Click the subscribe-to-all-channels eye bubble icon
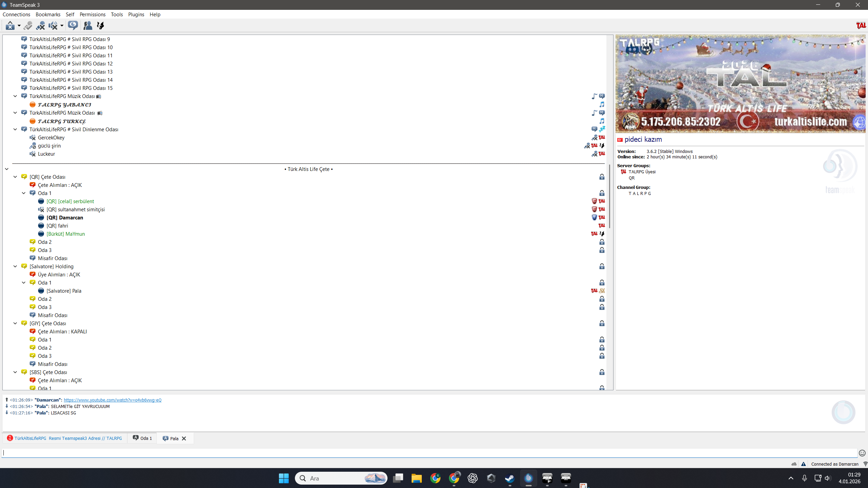The image size is (868, 488). (x=73, y=25)
